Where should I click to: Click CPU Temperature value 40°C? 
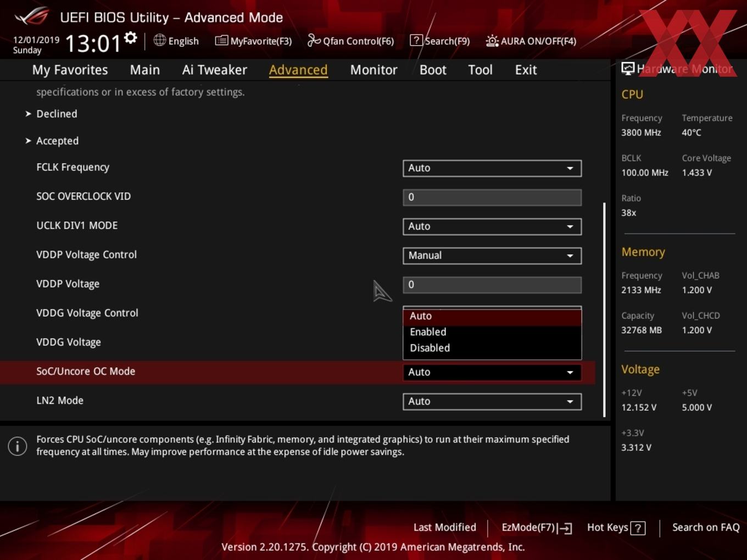692,133
